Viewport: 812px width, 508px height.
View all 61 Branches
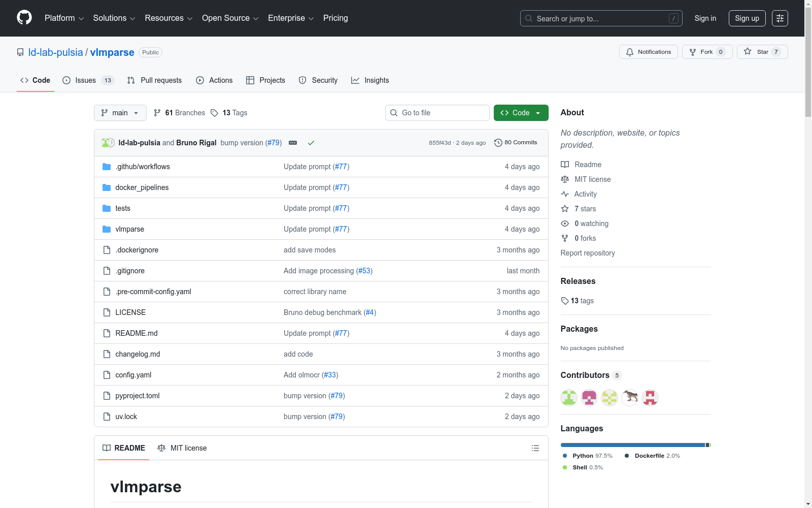tap(179, 113)
